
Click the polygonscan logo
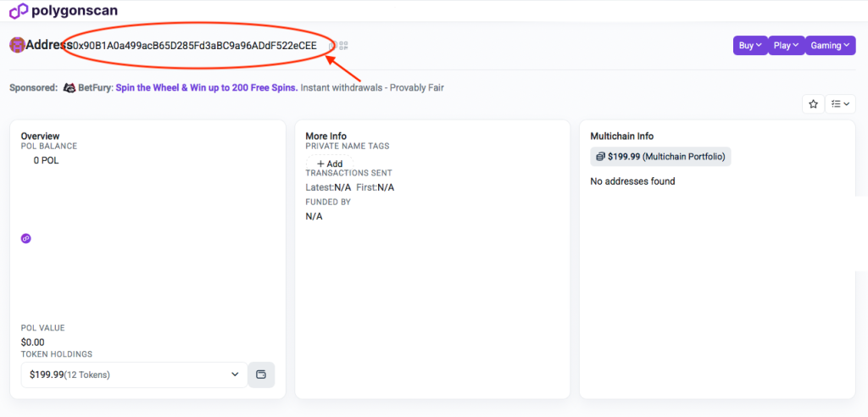[x=63, y=10]
